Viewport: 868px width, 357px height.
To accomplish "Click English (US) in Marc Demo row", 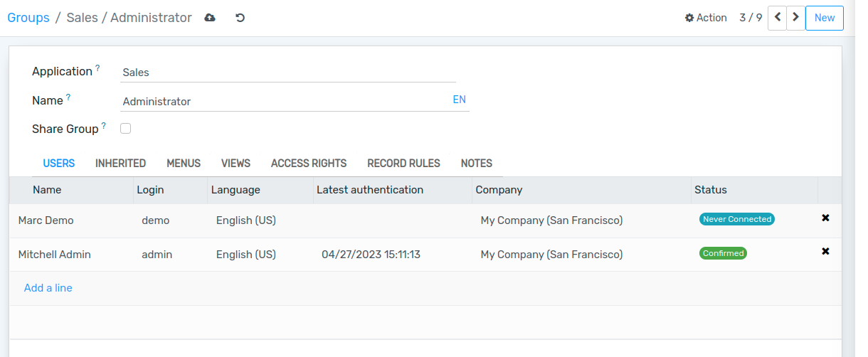I will [246, 220].
